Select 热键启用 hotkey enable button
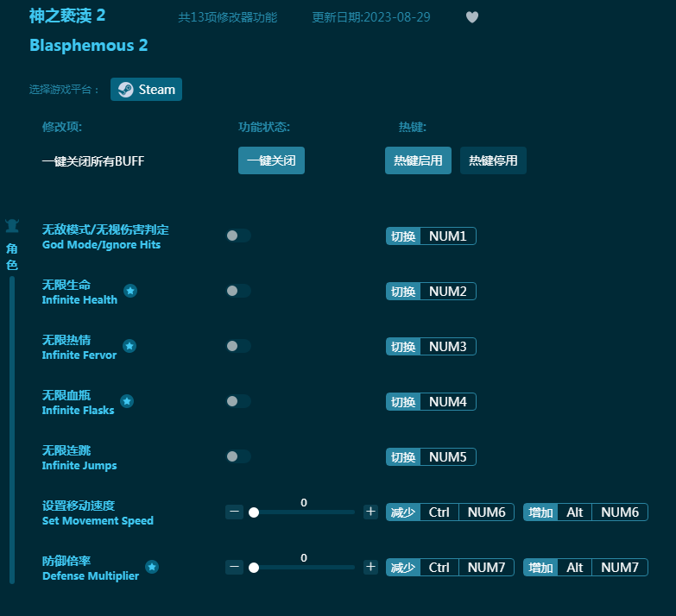676x616 pixels. (x=418, y=160)
